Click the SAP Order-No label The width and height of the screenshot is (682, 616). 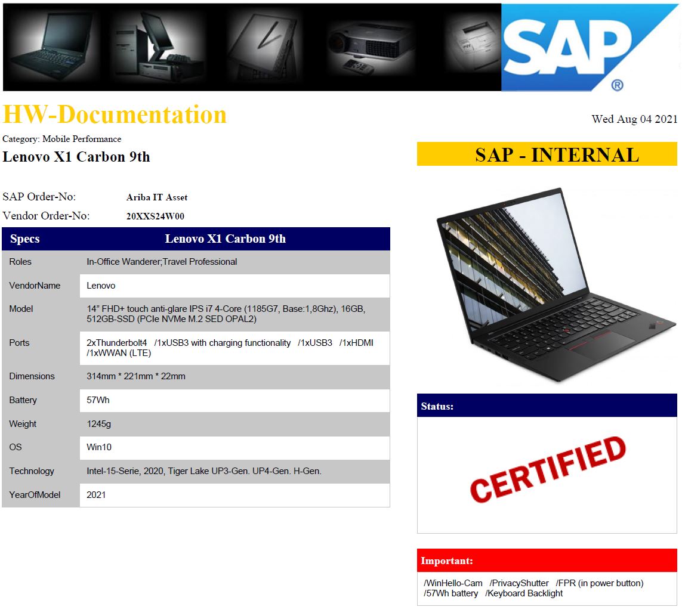tap(39, 197)
